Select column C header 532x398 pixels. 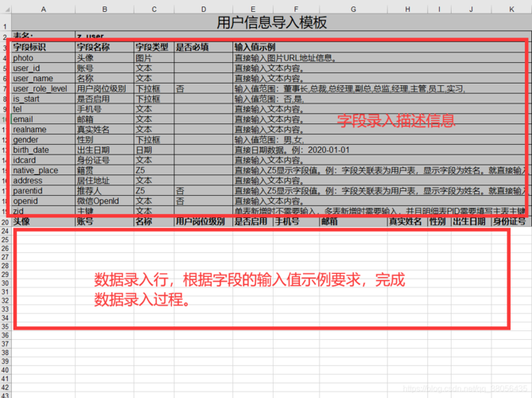(154, 10)
